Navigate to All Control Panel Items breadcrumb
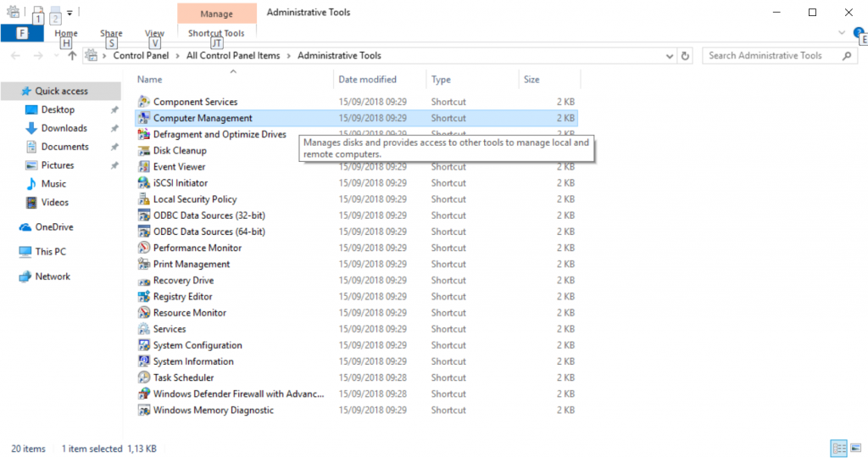The image size is (868, 458). (x=233, y=55)
